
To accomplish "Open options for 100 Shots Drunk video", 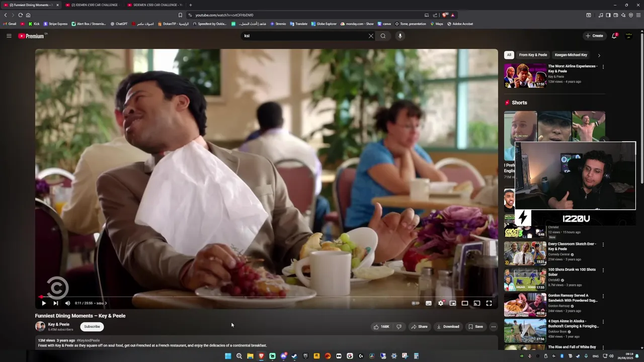I will point(603,270).
